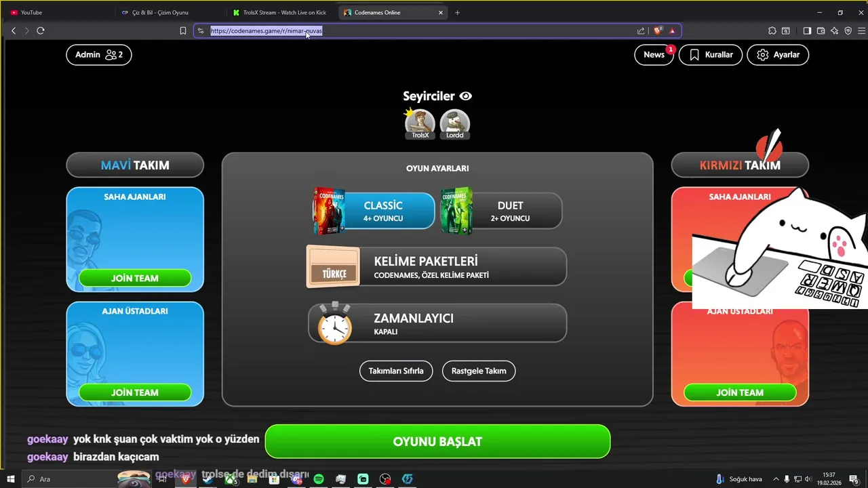Screen dimensions: 868x488
Task: Open Microsoft Store from taskbar
Action: (x=275, y=479)
